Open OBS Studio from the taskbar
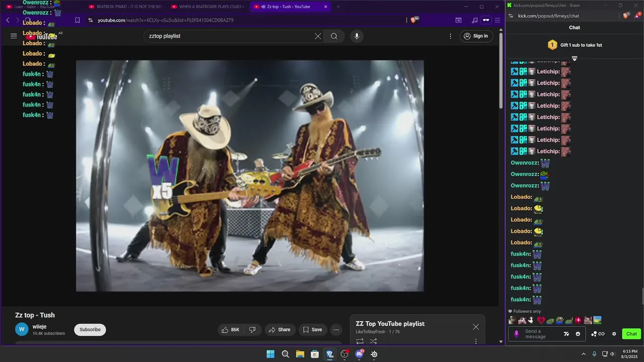This screenshot has height=362, width=644. point(345,354)
